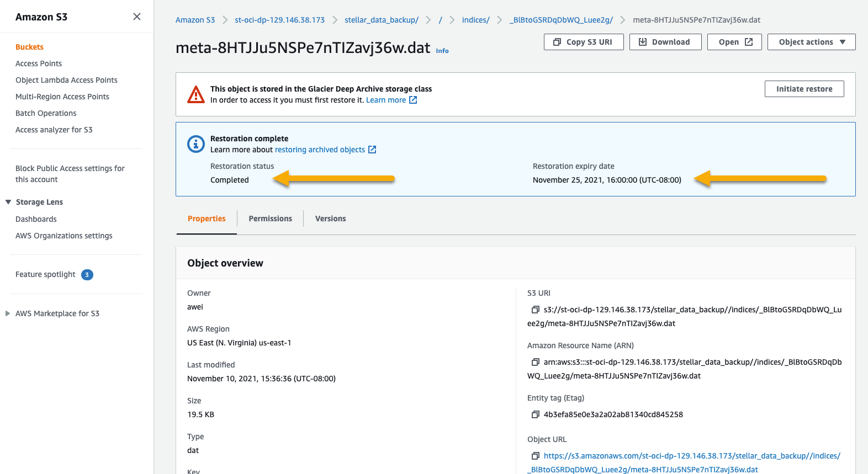Click the Copy S3 URI button
868x474 pixels.
583,42
